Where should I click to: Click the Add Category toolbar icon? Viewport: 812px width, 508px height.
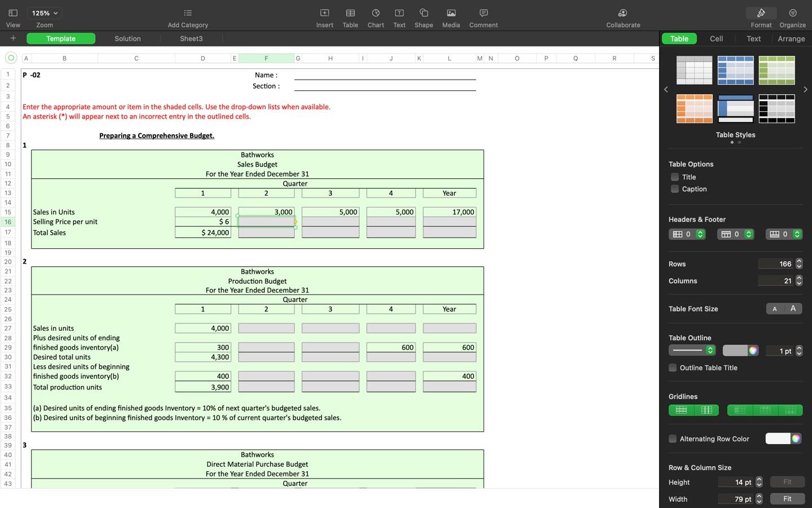point(188,13)
